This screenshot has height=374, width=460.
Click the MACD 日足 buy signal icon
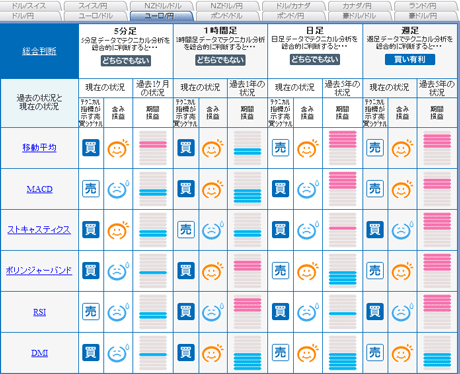coord(280,189)
